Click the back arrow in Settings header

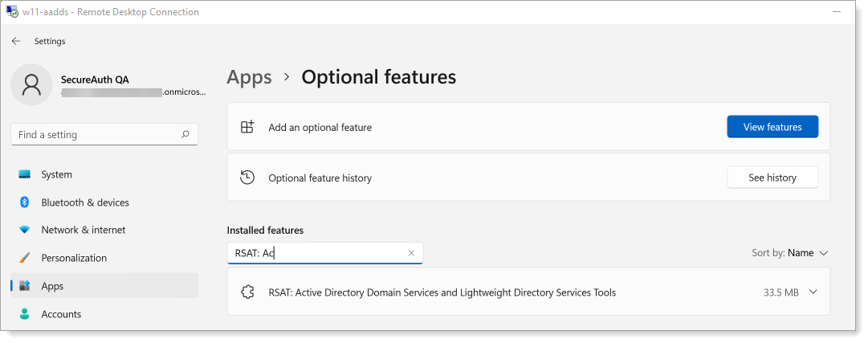(x=16, y=41)
